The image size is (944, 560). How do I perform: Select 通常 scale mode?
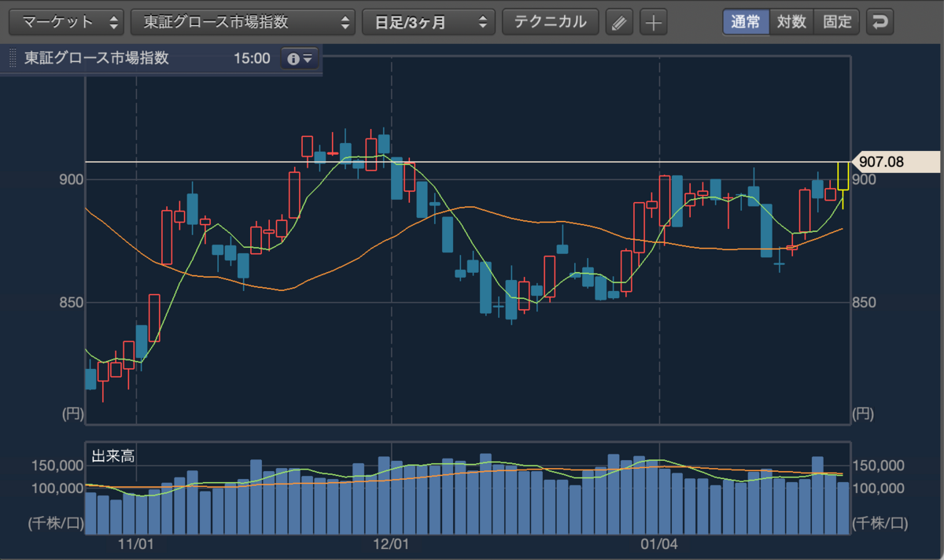point(746,22)
